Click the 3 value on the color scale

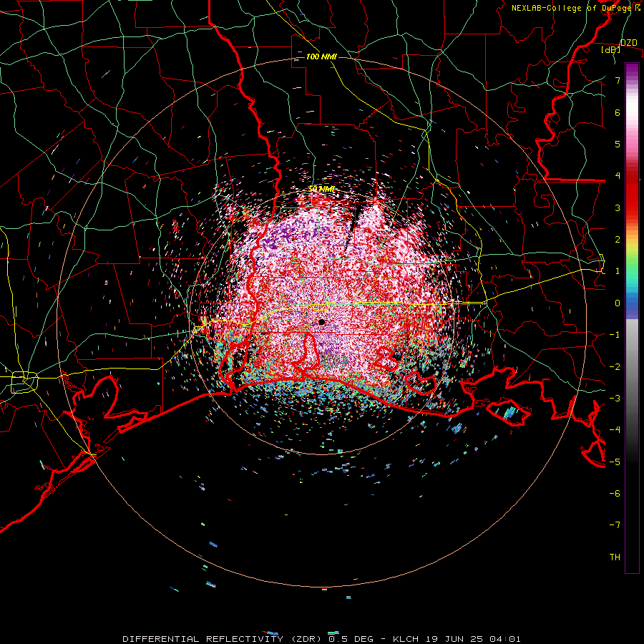tap(618, 208)
